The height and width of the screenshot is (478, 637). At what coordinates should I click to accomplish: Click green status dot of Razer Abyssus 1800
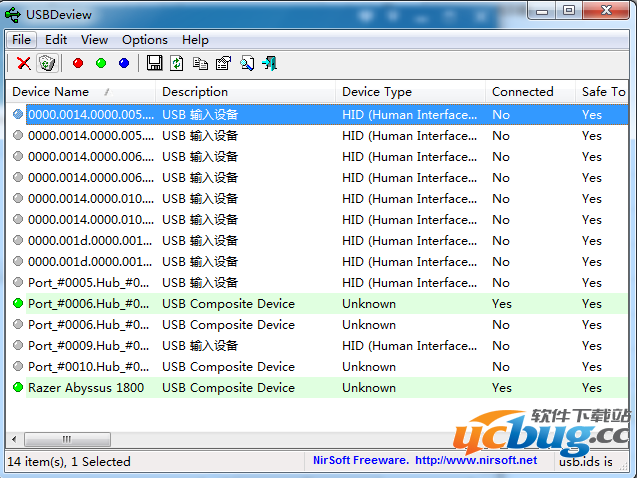(18, 387)
